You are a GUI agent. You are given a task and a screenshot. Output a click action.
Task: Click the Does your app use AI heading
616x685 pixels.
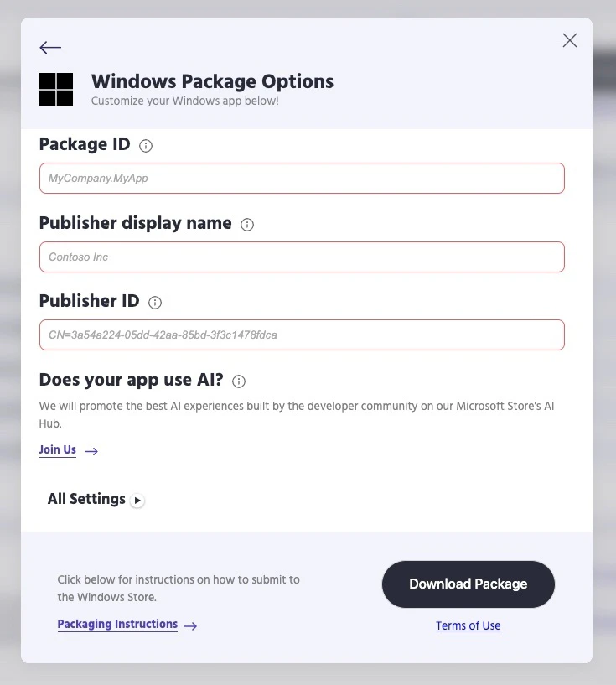click(132, 380)
